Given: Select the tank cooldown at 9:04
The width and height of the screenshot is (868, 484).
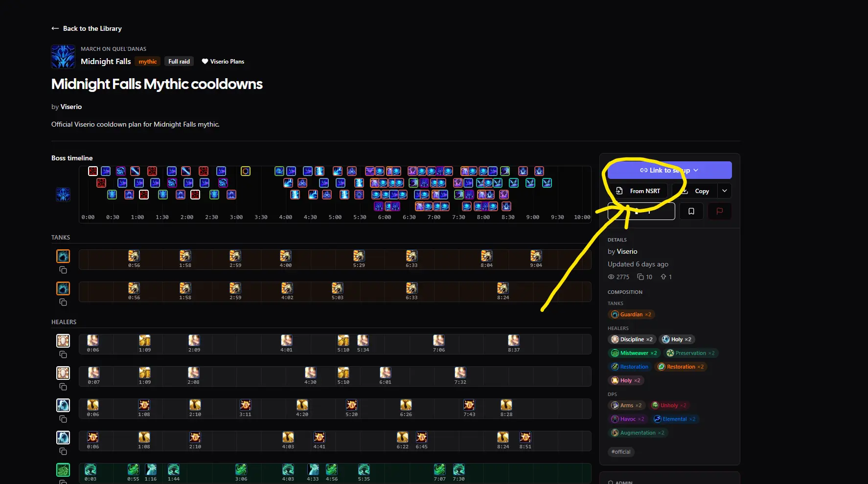Looking at the screenshot, I should [536, 256].
